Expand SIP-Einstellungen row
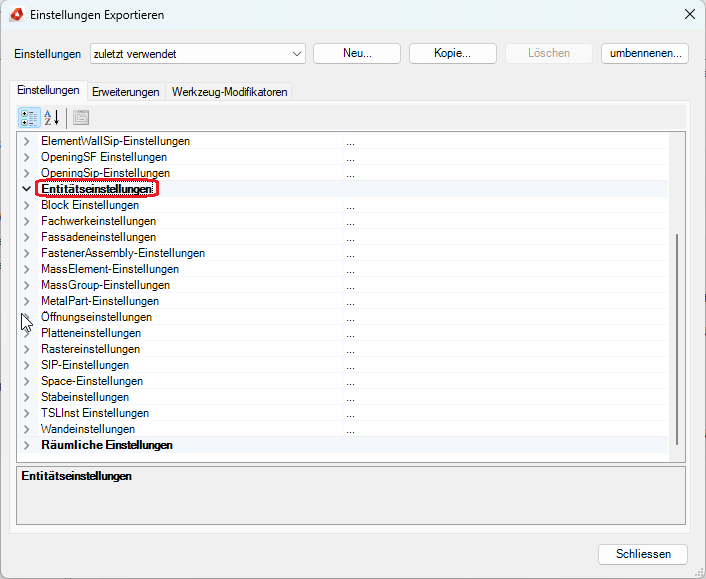 [x=27, y=365]
